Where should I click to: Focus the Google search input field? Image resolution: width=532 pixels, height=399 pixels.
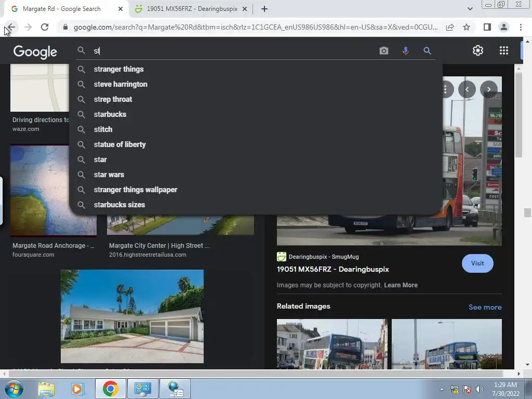coord(234,51)
